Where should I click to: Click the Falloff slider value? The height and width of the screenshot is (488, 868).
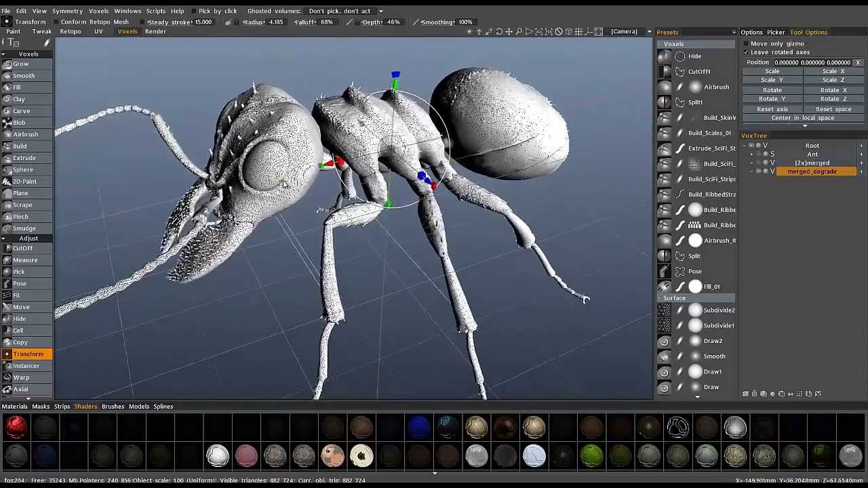coord(326,22)
